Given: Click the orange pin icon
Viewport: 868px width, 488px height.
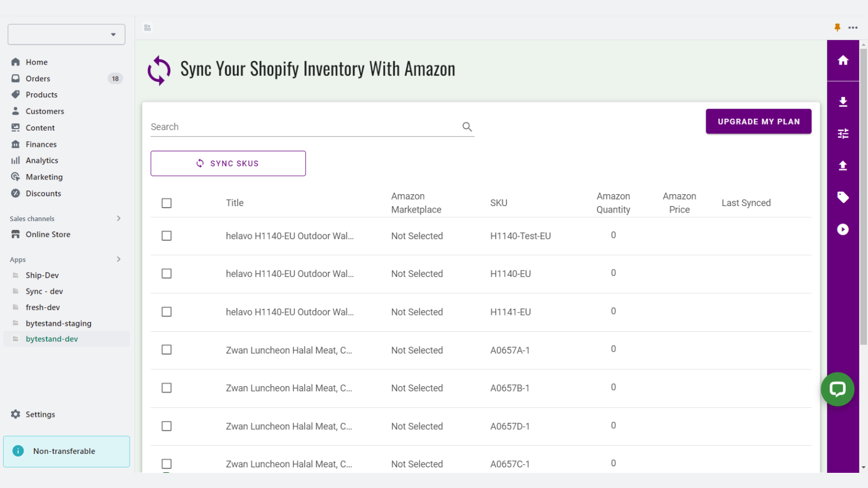Looking at the screenshot, I should point(837,28).
